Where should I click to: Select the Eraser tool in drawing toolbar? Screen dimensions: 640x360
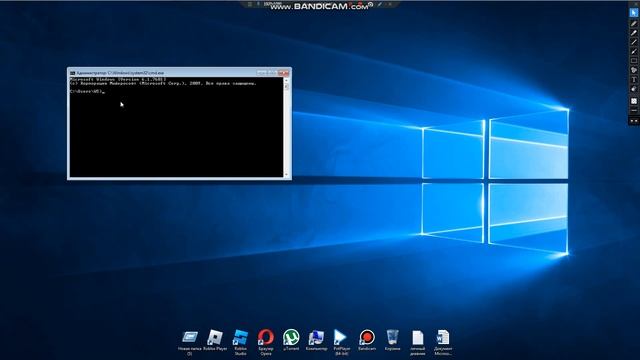click(634, 89)
